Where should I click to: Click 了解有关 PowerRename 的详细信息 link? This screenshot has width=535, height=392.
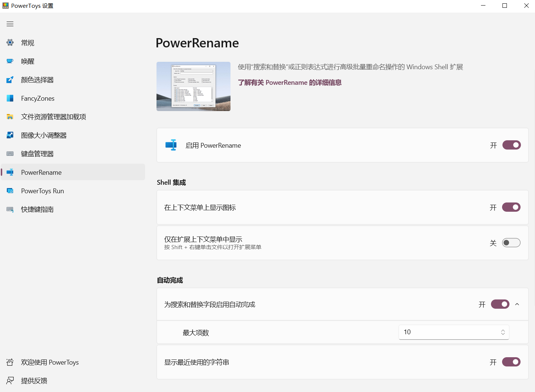pyautogui.click(x=290, y=83)
